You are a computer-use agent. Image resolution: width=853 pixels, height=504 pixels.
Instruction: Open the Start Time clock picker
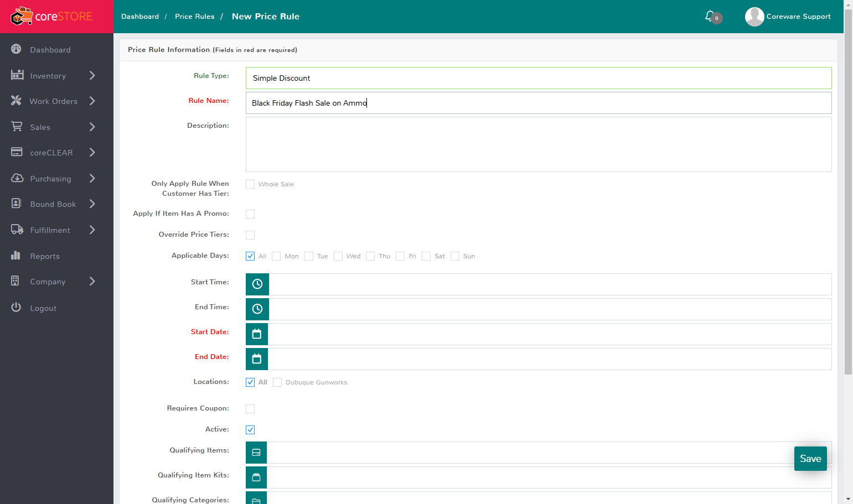click(x=257, y=284)
